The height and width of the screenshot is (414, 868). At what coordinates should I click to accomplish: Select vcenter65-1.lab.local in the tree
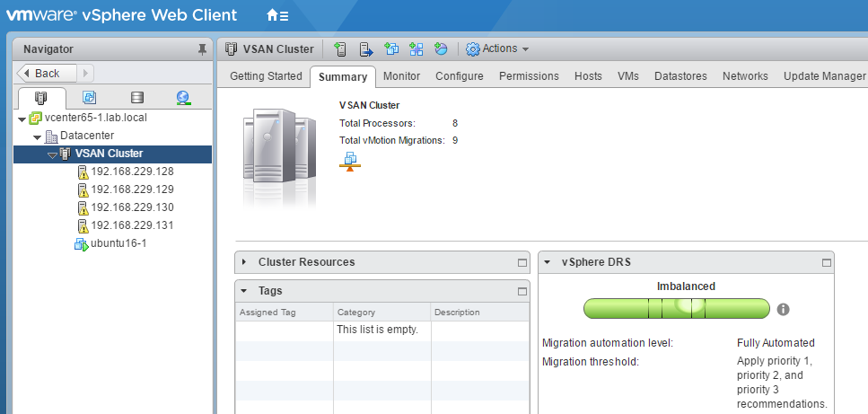point(96,118)
